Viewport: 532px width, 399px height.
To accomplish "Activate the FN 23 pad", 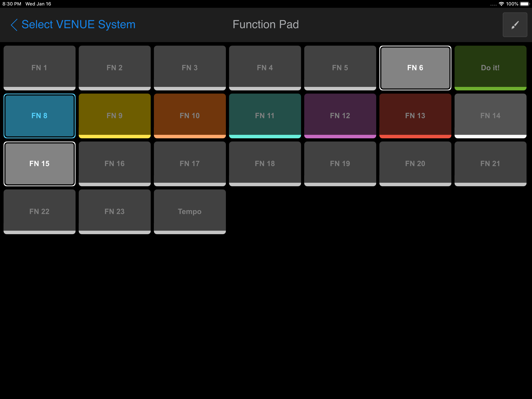I will [115, 212].
